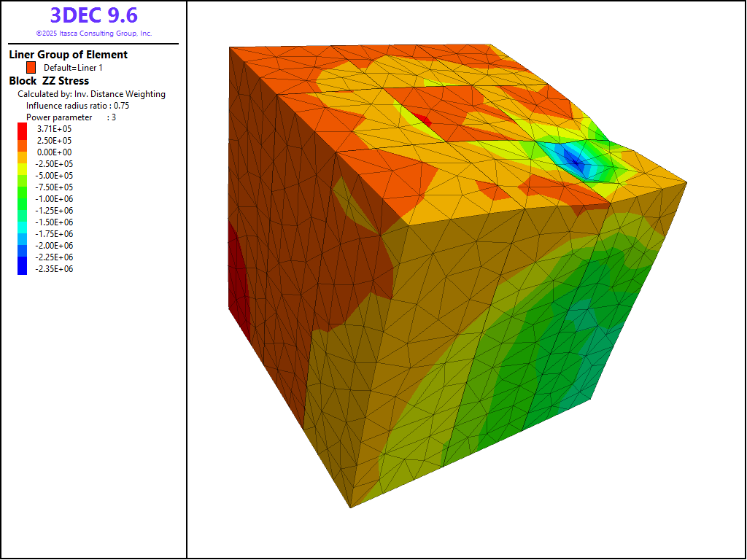This screenshot has width=747, height=560.
Task: Click the cyan -1.75E+06 legend color box
Action: click(22, 233)
